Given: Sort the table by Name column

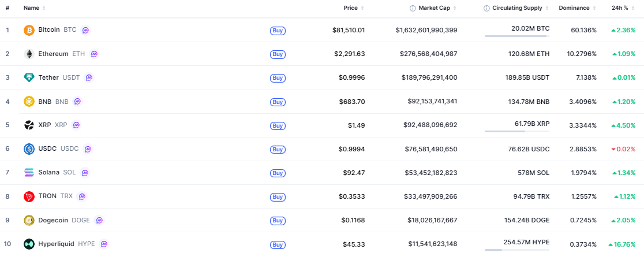Looking at the screenshot, I should [x=35, y=8].
